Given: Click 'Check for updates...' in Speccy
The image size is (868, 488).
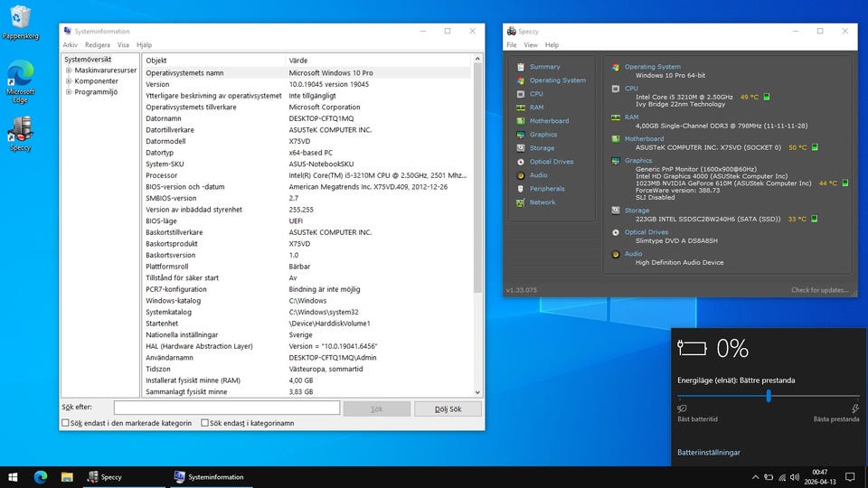Looking at the screenshot, I should point(819,290).
